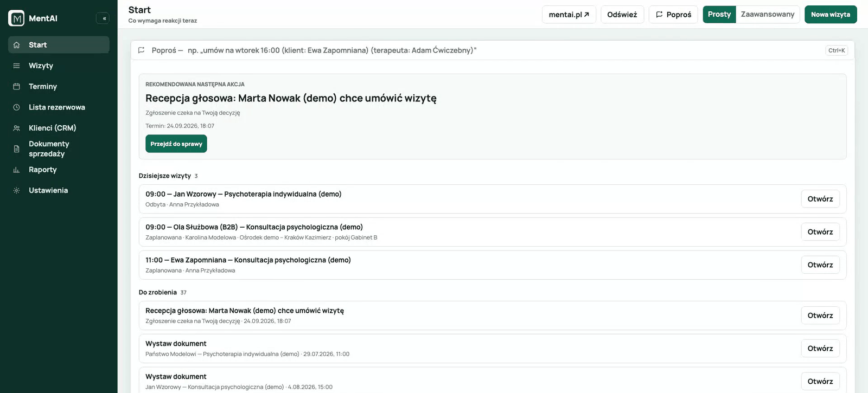Switch to Prosty mode
Viewport: 868px width, 393px height.
pos(719,15)
